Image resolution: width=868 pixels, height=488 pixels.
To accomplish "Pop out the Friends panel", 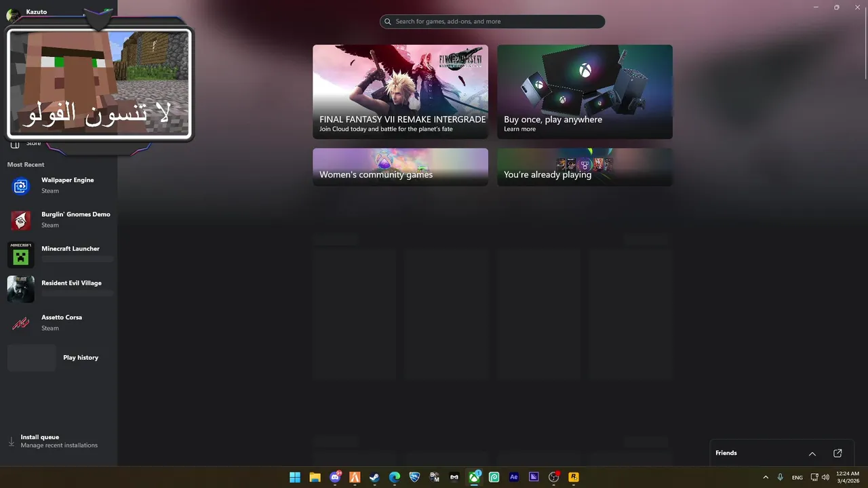I will point(837,453).
